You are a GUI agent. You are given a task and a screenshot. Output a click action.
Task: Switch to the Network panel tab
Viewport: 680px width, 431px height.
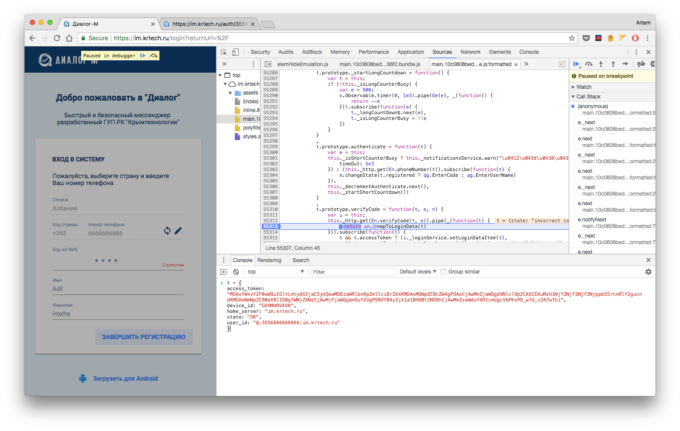tap(470, 52)
